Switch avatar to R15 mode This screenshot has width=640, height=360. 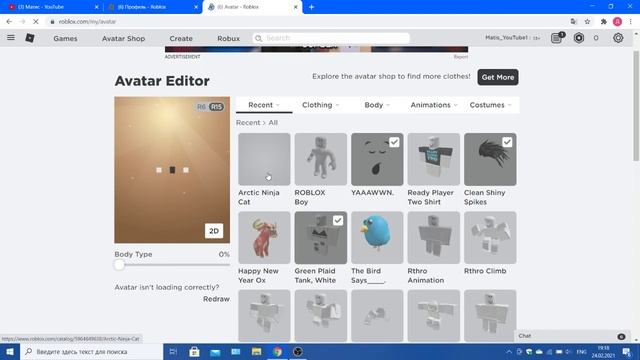point(216,107)
